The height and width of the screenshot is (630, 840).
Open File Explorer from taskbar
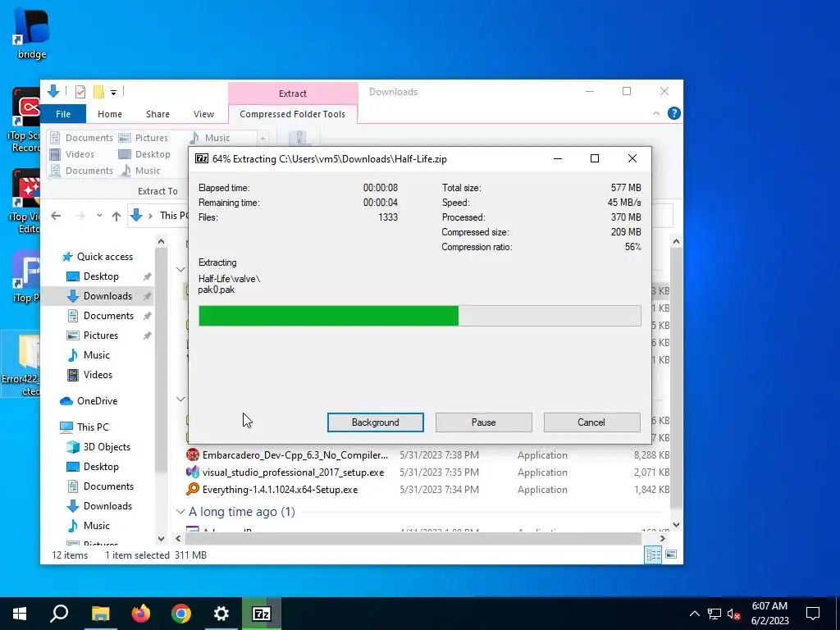coord(100,614)
